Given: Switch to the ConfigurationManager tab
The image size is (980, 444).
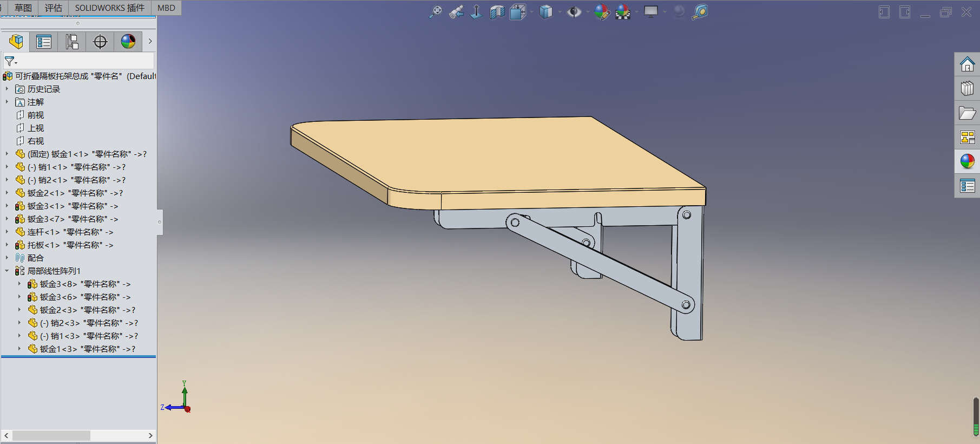Looking at the screenshot, I should [72, 42].
